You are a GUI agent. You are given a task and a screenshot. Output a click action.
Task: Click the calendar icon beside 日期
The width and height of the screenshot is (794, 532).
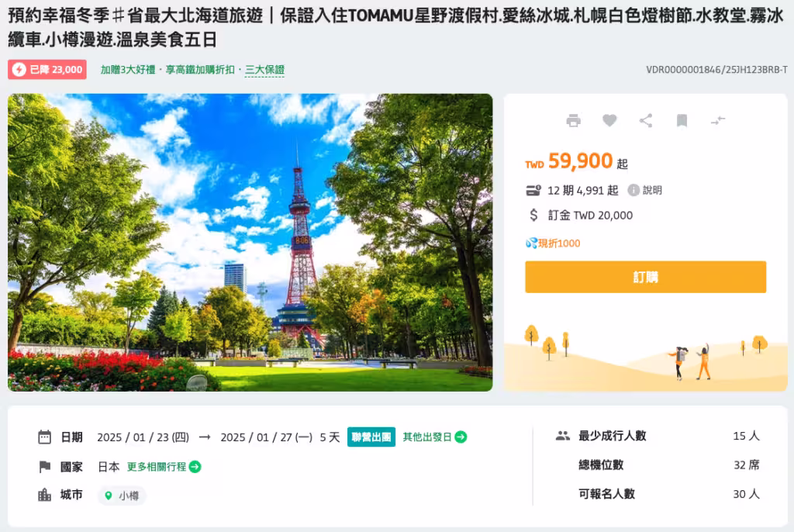coord(44,437)
